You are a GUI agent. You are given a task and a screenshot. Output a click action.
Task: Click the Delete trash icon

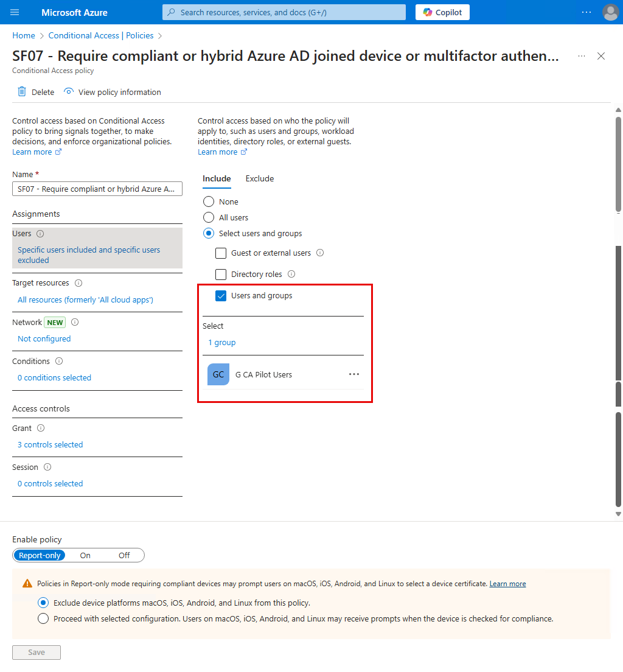coord(21,92)
